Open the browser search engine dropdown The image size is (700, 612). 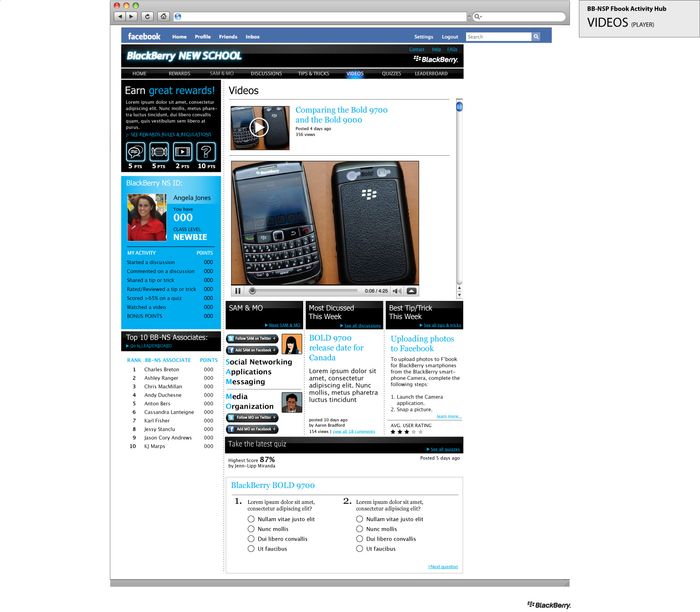478,17
